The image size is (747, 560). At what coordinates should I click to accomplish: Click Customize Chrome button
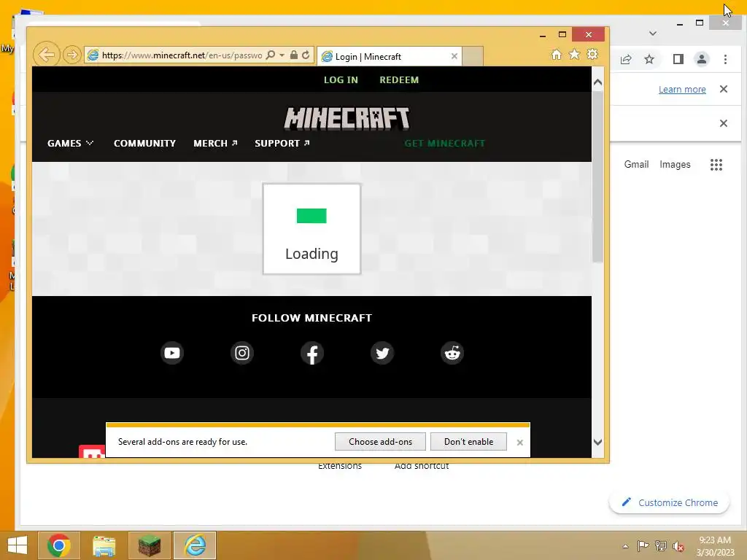pyautogui.click(x=670, y=503)
